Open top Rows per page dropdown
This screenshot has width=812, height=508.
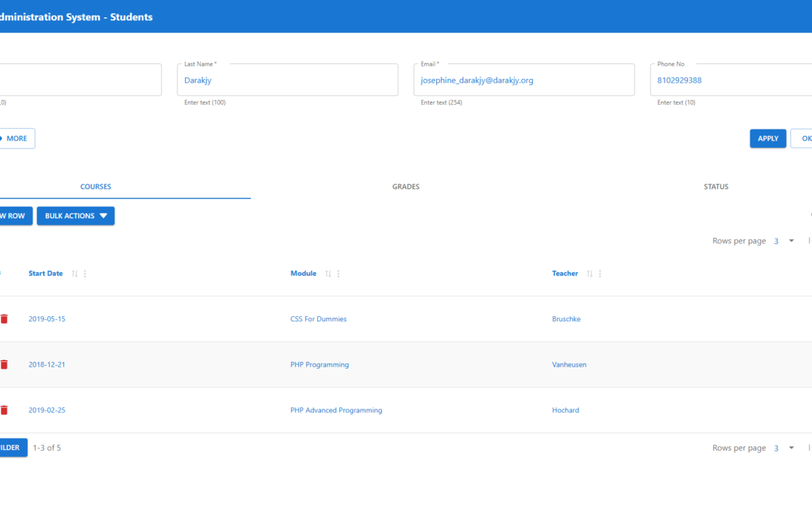tap(784, 241)
